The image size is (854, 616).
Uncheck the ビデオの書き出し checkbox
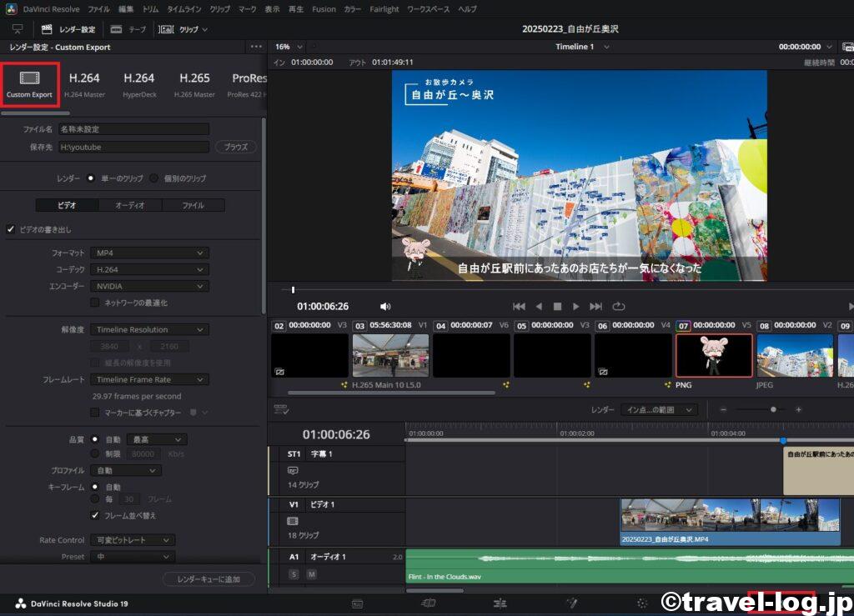(11, 229)
